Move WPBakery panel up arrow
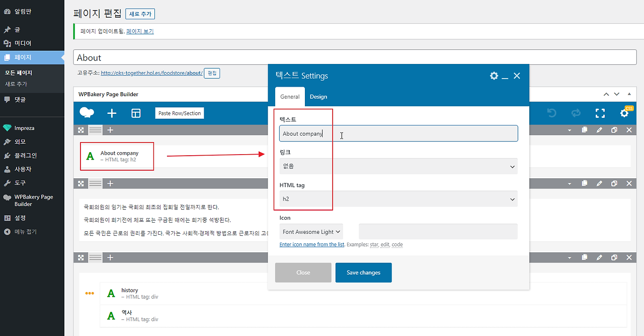644x336 pixels. coord(606,94)
